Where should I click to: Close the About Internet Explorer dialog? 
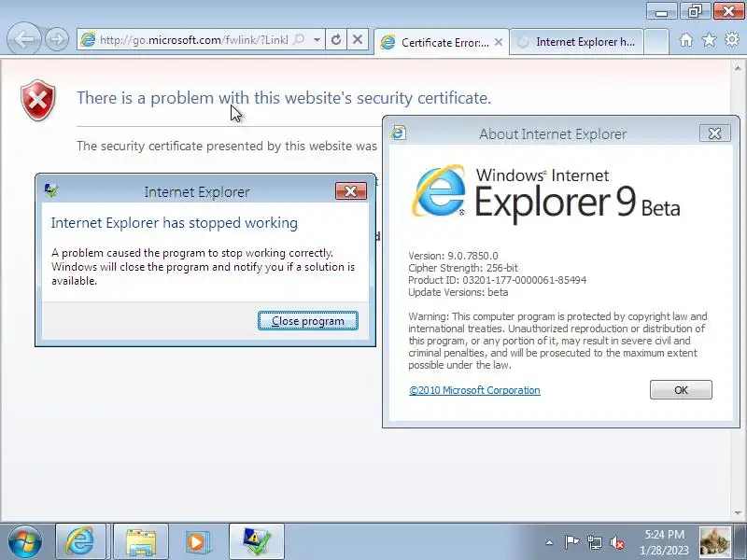(714, 133)
